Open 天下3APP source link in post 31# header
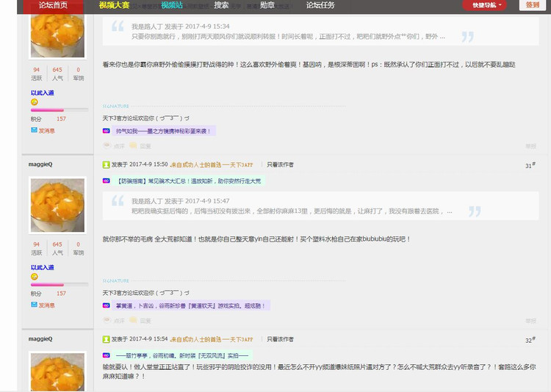This screenshot has width=551, height=392. (x=211, y=164)
